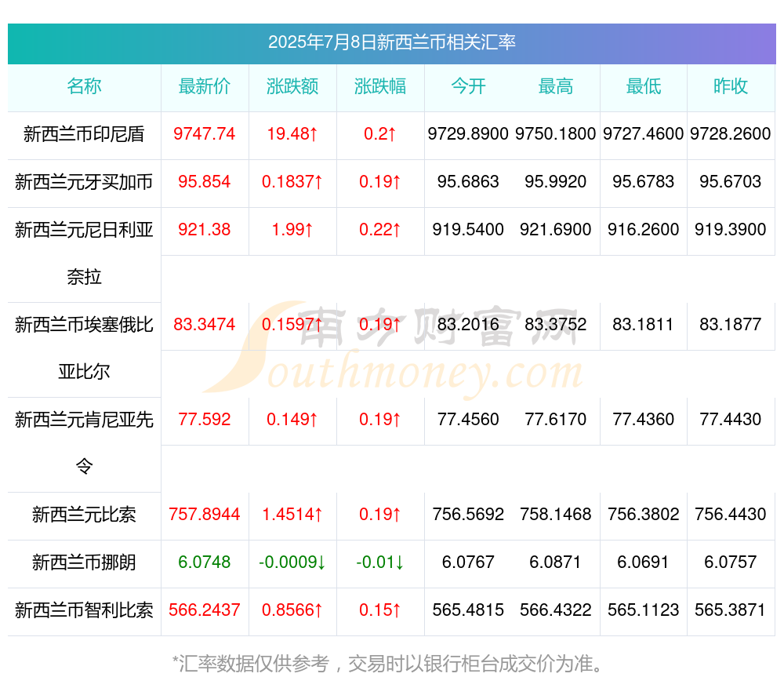Screen dimensions: 784x688
Task: Click the 0.22↑ percentage cell
Action: tap(380, 229)
